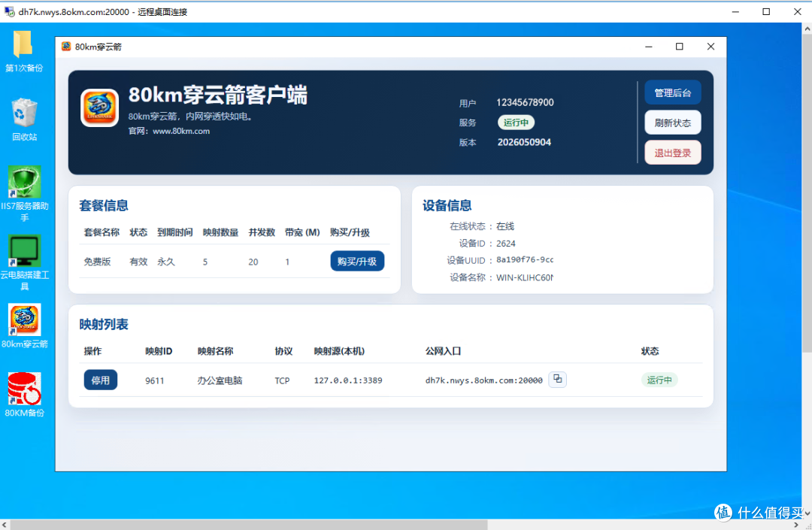Image resolution: width=812 pixels, height=530 pixels.
Task: Click the 映射列表 section heading
Action: 104,325
